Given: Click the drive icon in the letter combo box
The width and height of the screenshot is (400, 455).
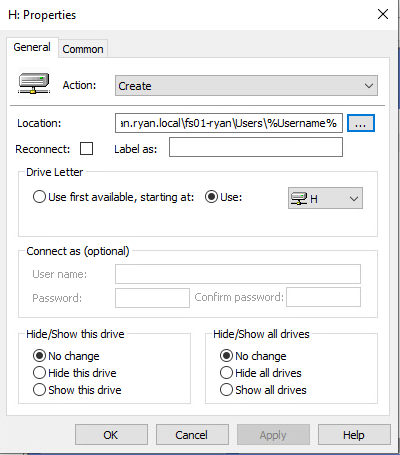Looking at the screenshot, I should coord(299,199).
